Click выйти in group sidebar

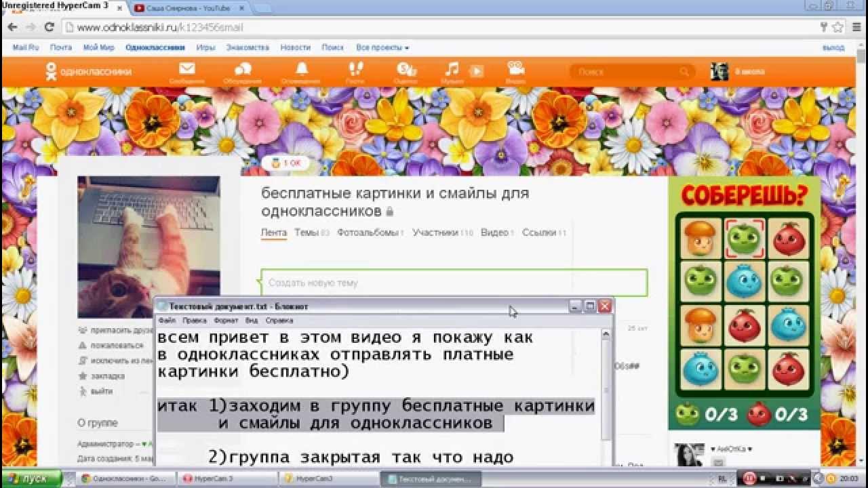95,391
